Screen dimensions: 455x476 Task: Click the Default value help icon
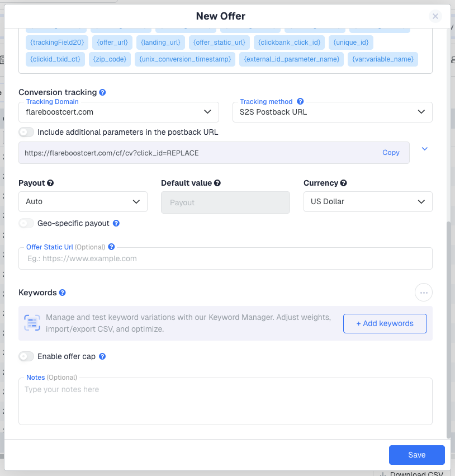pyautogui.click(x=217, y=183)
